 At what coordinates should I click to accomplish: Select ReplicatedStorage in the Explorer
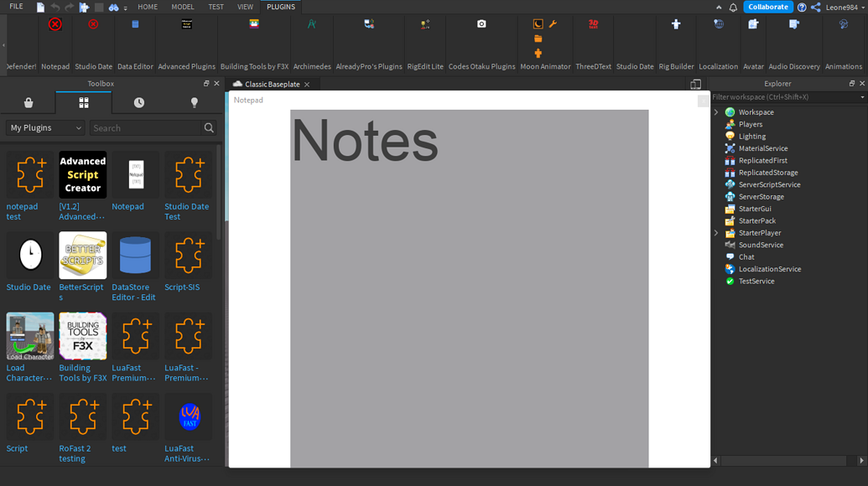pyautogui.click(x=768, y=173)
